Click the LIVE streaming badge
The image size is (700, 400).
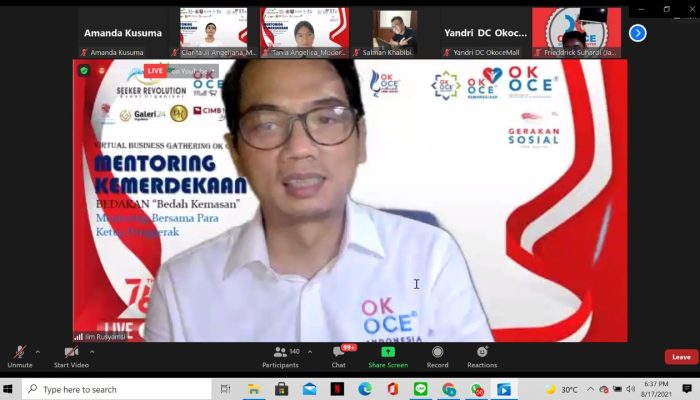155,71
